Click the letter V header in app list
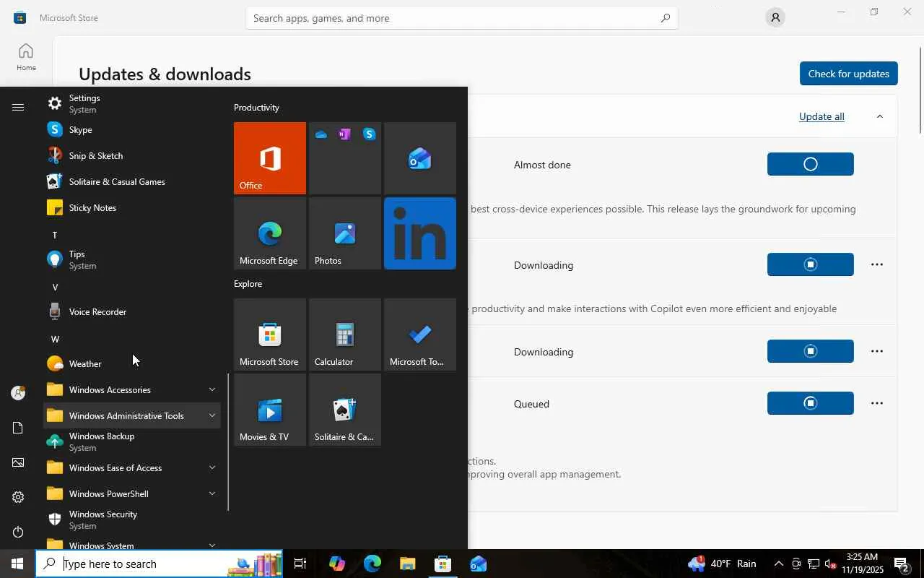 click(55, 287)
